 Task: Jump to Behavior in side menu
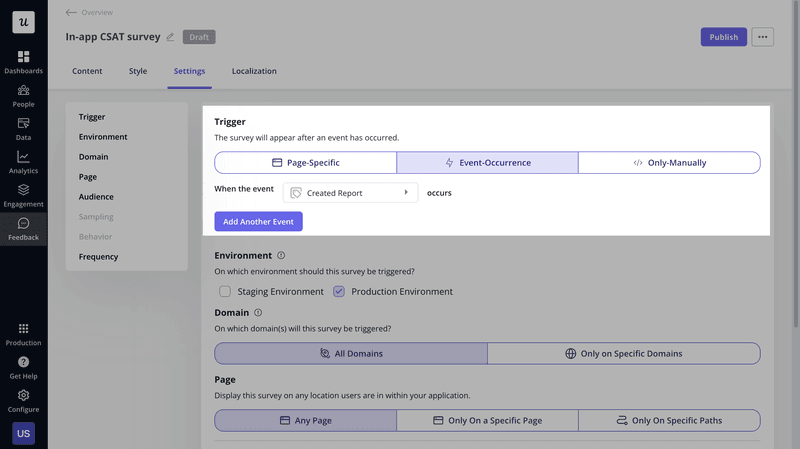[x=95, y=236]
